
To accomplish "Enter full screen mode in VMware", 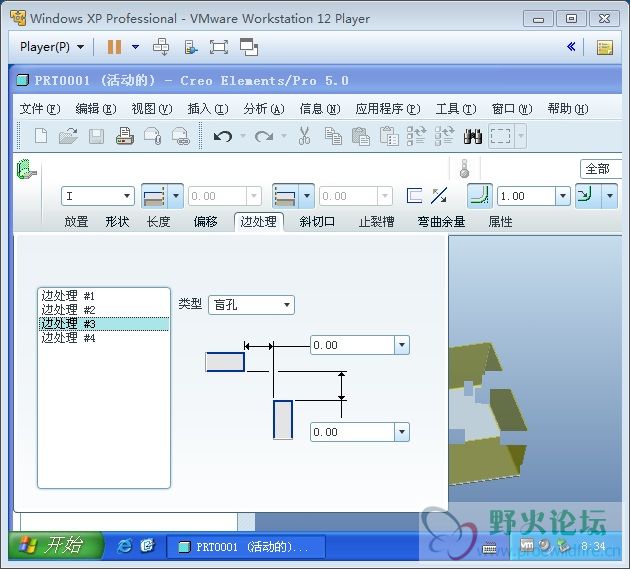I will pos(219,47).
